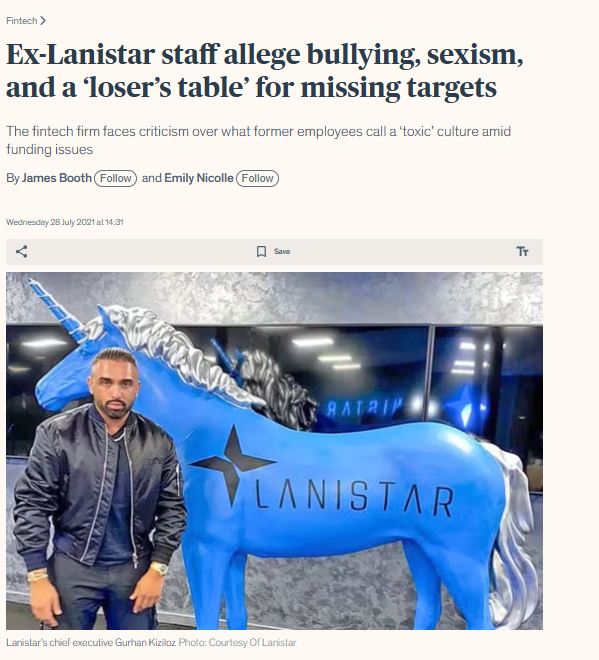Click the share icon in the article toolbar

pyautogui.click(x=21, y=252)
